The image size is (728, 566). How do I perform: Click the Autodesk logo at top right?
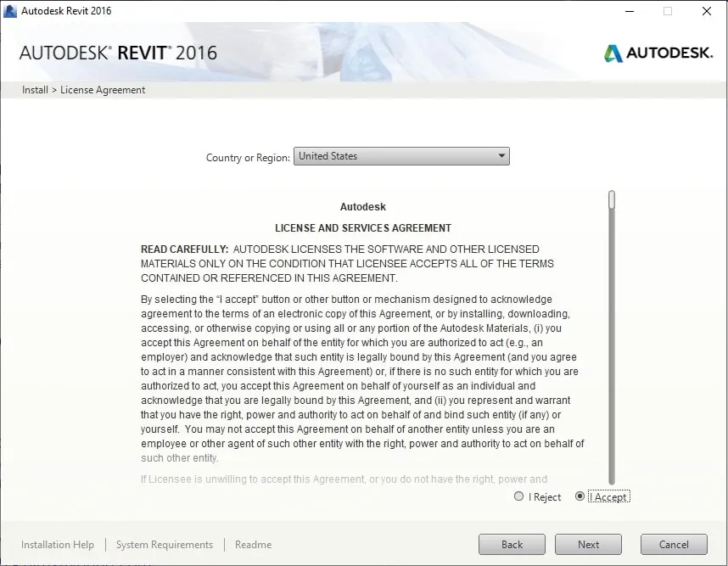[x=658, y=52]
